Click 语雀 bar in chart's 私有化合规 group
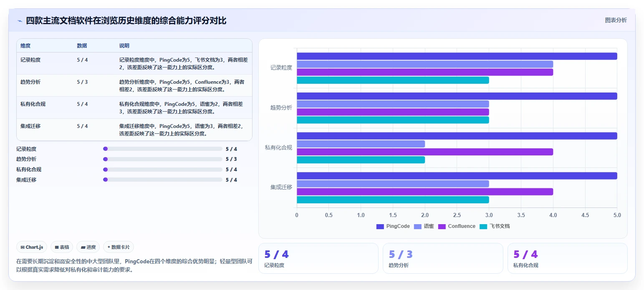Screen dimensions: 644x290 coord(361,144)
